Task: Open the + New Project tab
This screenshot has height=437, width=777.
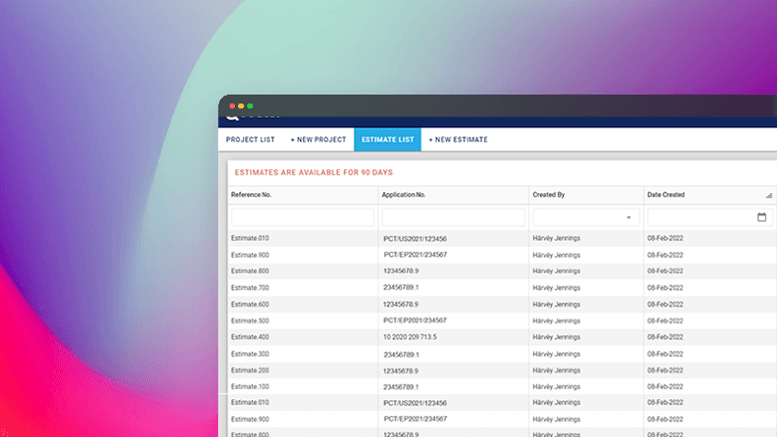Action: (x=318, y=140)
